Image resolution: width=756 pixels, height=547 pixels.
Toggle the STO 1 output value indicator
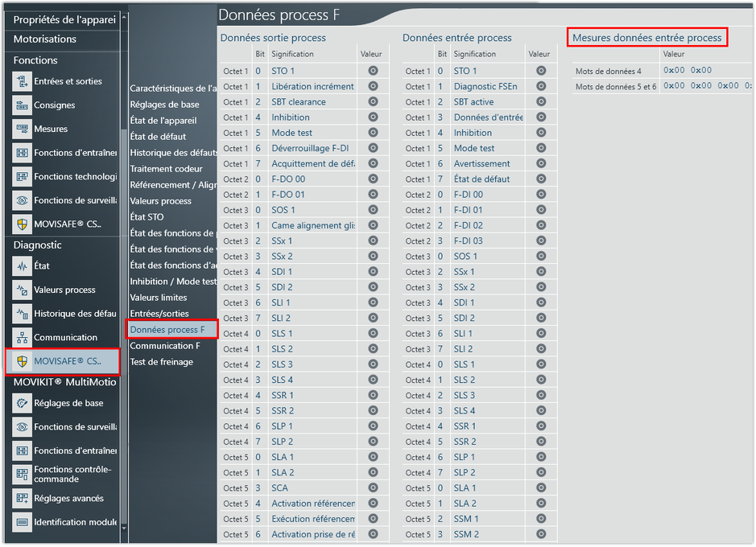pos(373,71)
